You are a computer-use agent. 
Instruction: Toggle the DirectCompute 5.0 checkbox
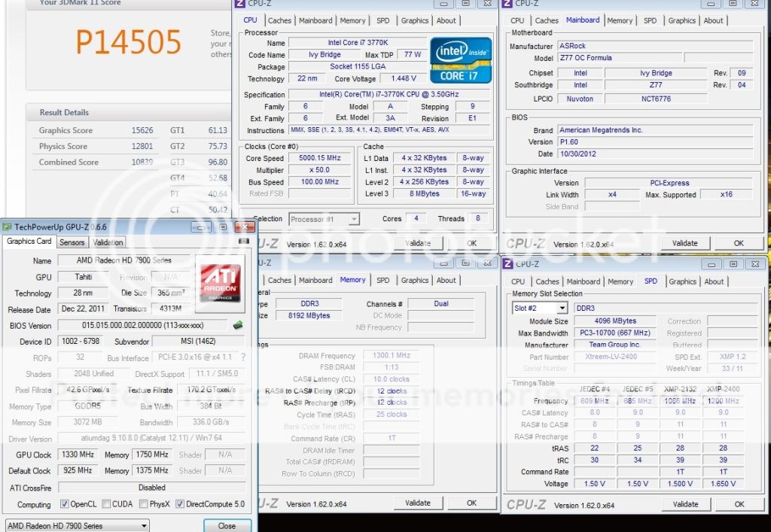(x=180, y=504)
